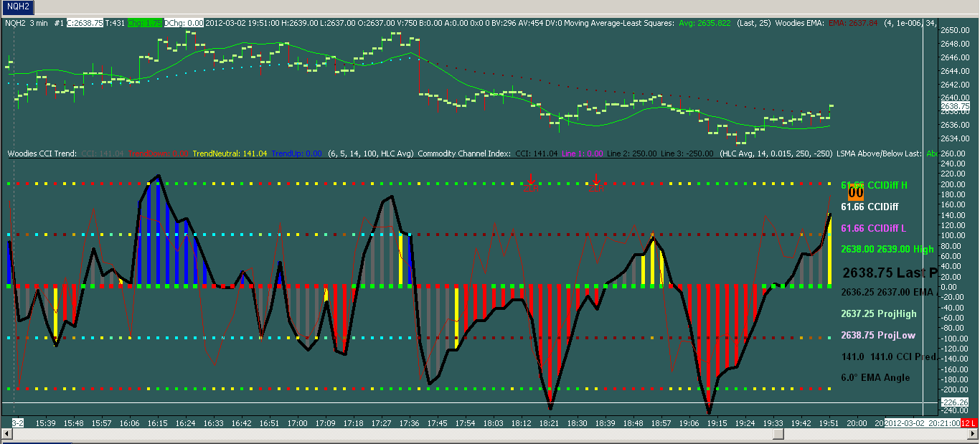Click the magenta CCIDiff L label
This screenshot has width=980, height=444.
873,228
